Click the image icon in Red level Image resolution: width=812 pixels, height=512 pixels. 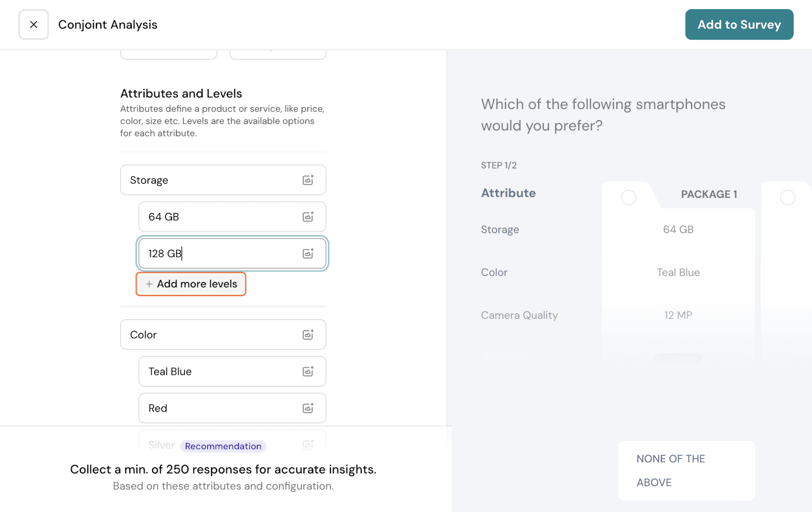(308, 408)
